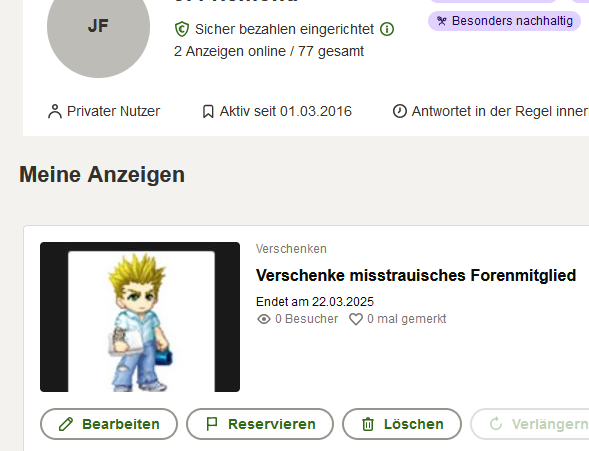
Task: Click the clock icon before Antwortet in der Regel
Action: coord(400,112)
